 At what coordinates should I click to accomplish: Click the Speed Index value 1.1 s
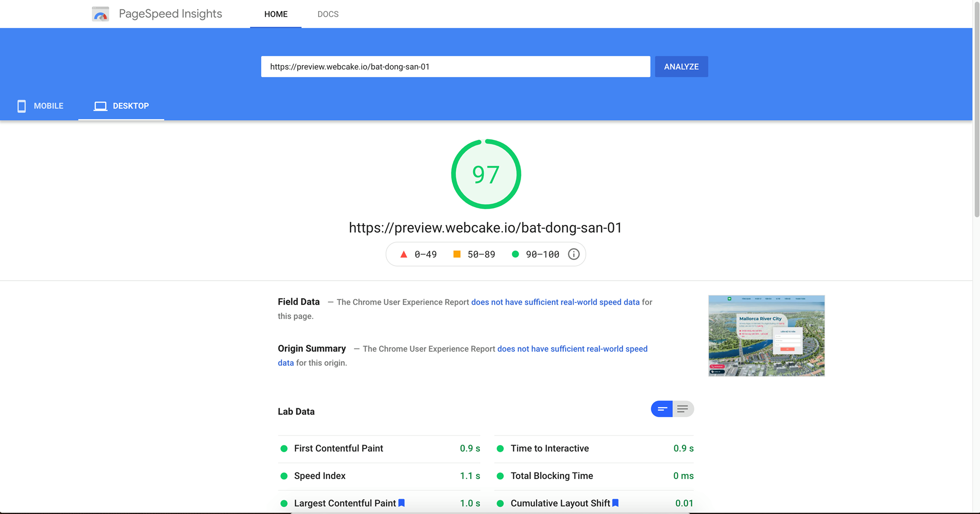(470, 476)
